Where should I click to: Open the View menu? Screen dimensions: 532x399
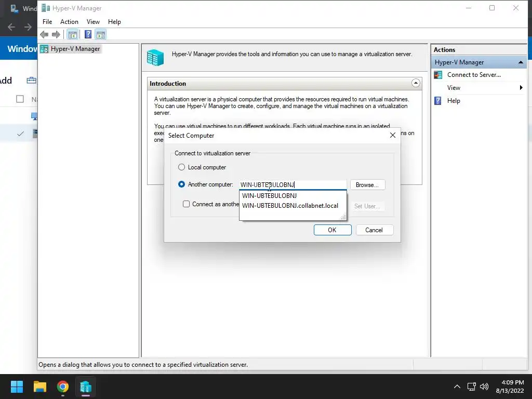pos(93,22)
